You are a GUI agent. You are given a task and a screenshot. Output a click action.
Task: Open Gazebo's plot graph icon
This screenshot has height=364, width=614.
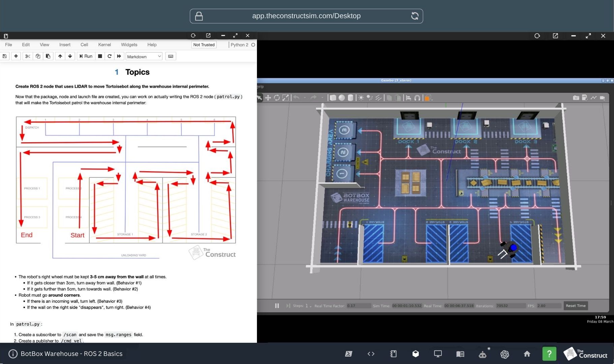(x=593, y=98)
